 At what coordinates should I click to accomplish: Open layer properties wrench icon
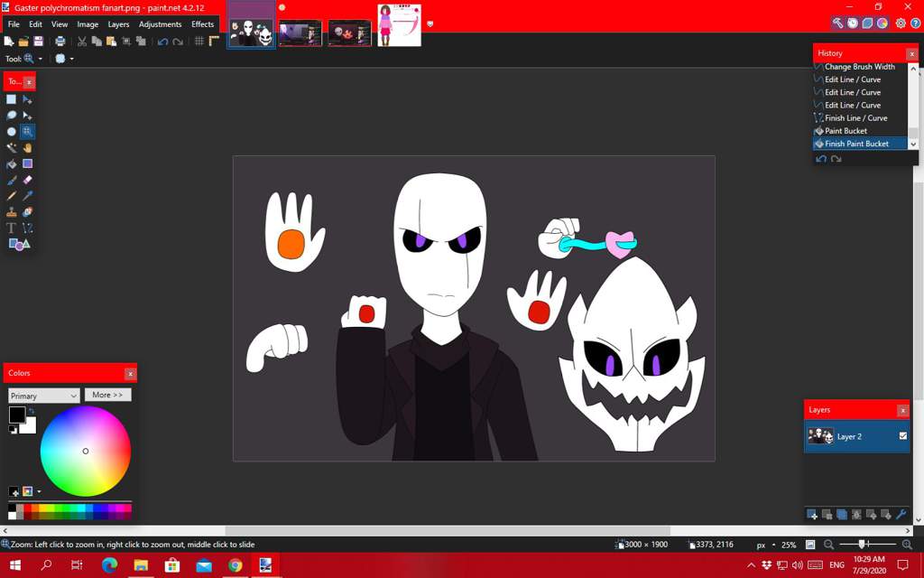point(901,514)
